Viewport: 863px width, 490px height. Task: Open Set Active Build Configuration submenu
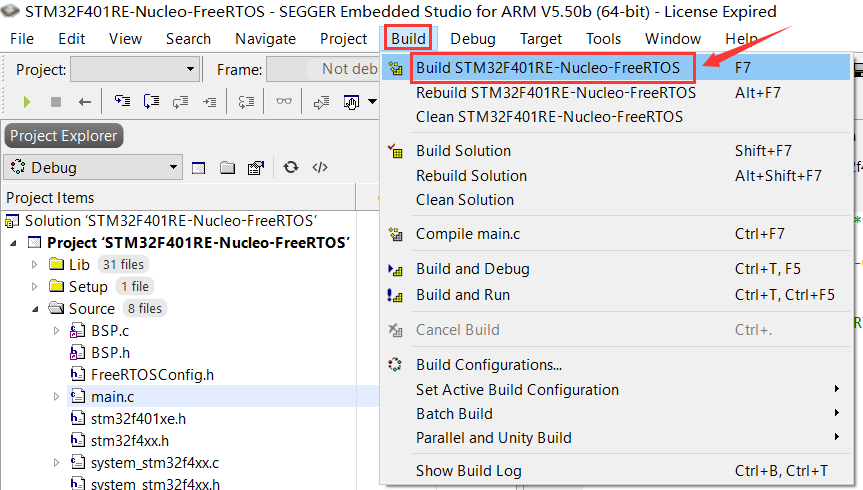pyautogui.click(x=616, y=390)
